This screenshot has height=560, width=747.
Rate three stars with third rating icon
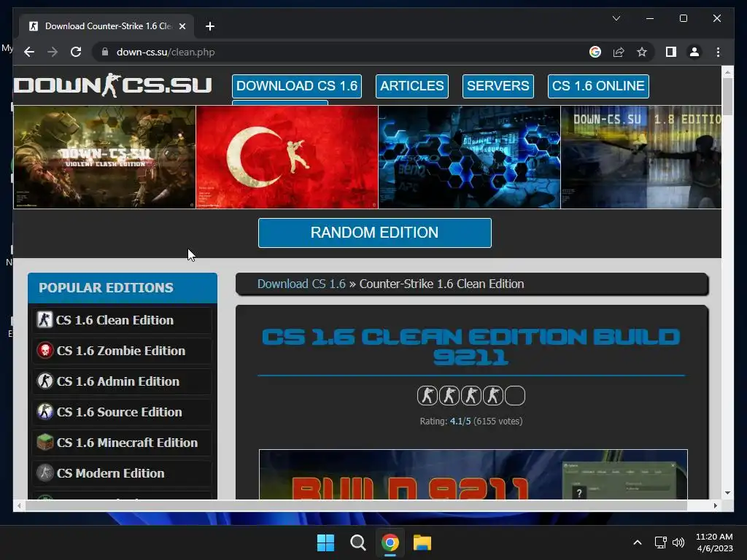pyautogui.click(x=471, y=396)
